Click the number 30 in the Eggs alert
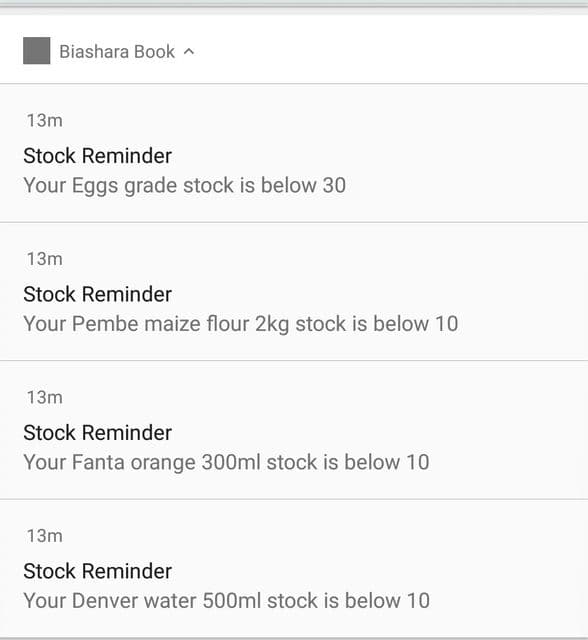 click(334, 186)
